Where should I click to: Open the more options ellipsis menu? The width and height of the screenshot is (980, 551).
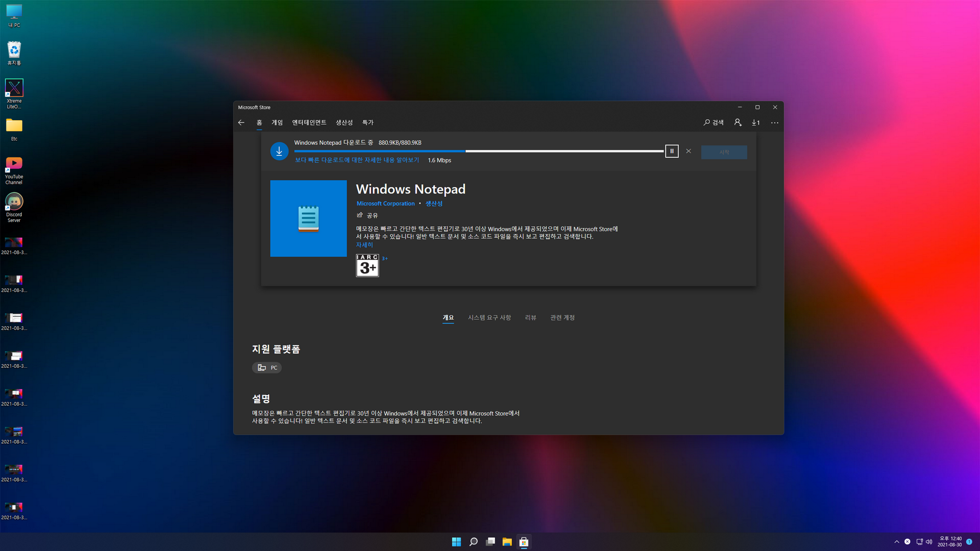(x=774, y=122)
